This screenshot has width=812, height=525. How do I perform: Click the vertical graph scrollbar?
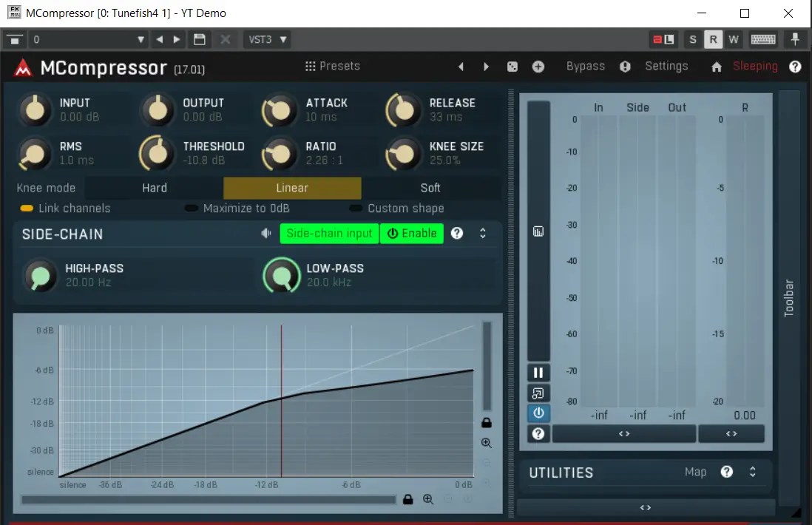(x=487, y=366)
